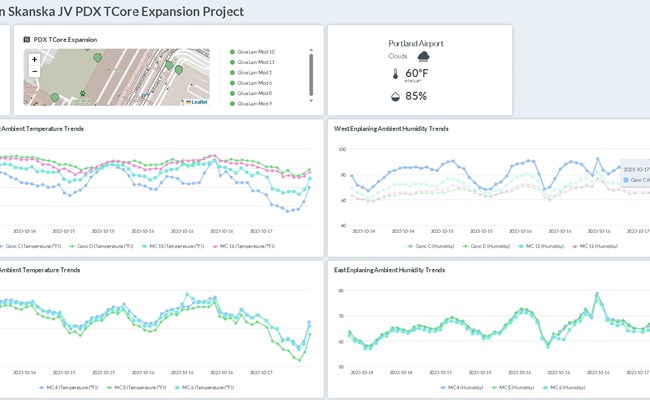650x400 pixels.
Task: Click the cloud weather icon
Action: click(423, 57)
